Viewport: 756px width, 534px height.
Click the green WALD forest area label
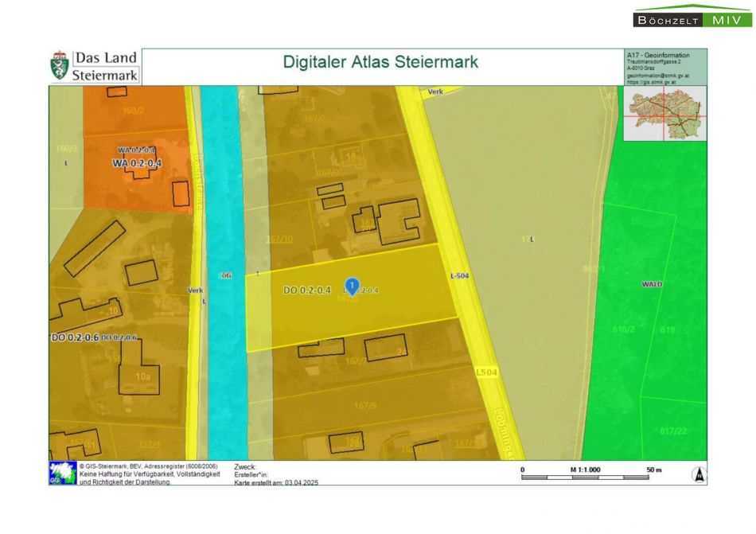(652, 284)
